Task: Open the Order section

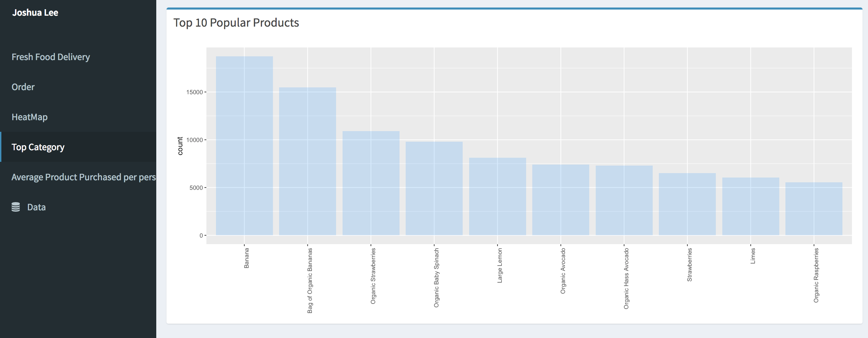Action: 23,87
